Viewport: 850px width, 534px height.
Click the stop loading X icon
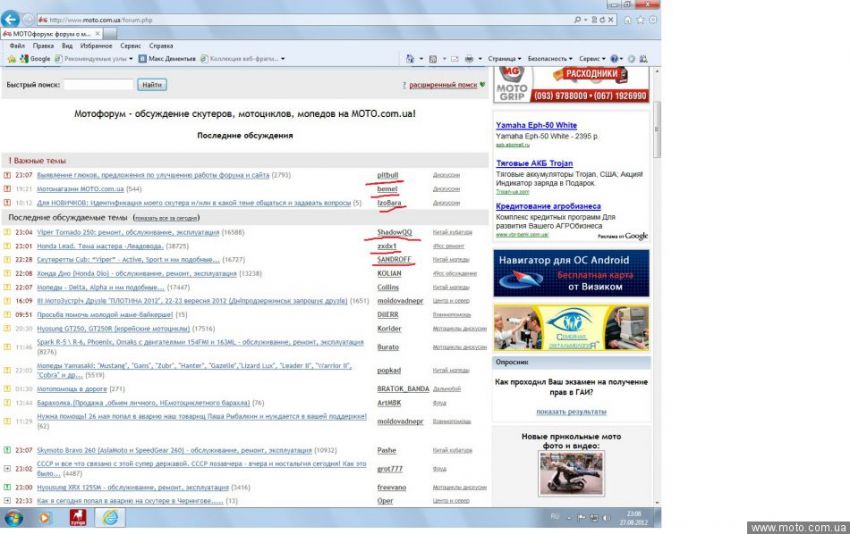tap(611, 20)
